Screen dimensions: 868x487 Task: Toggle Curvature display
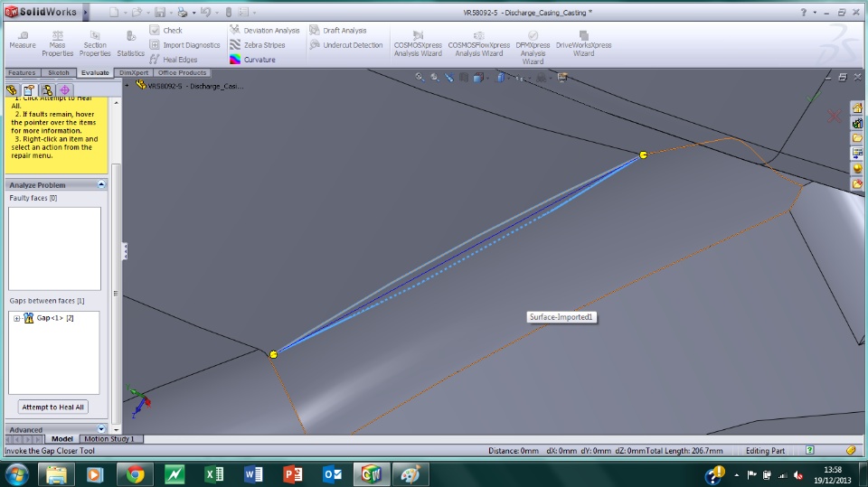pyautogui.click(x=252, y=60)
